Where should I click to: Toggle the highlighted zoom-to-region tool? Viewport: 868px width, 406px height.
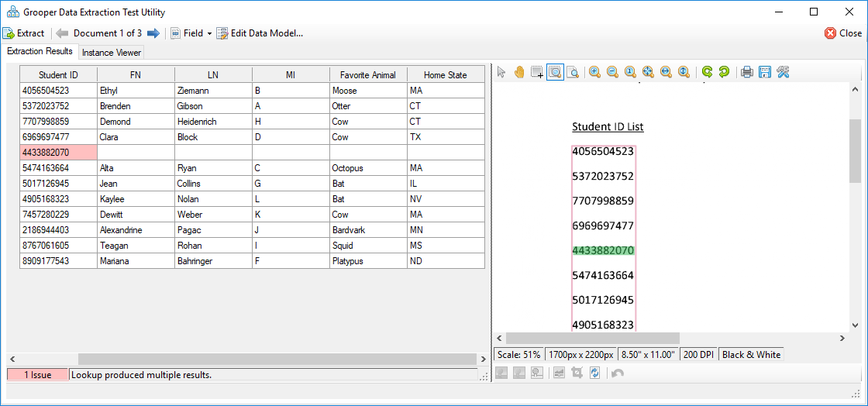555,72
